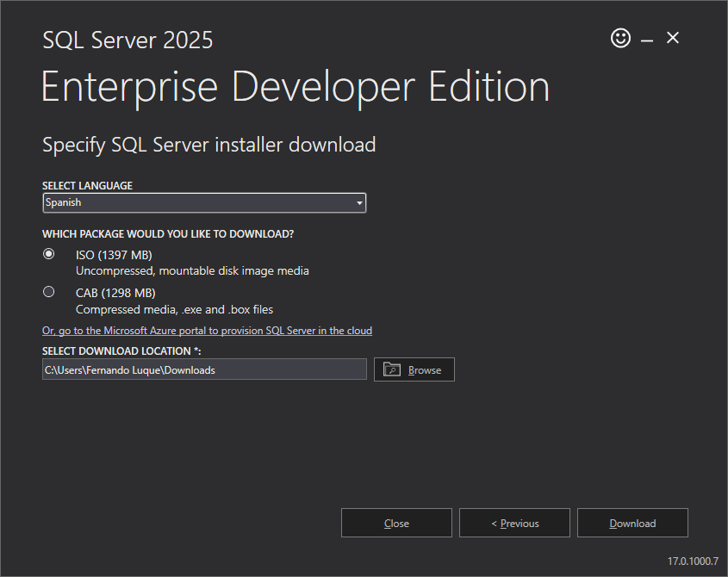Go back with the Previous button
The height and width of the screenshot is (577, 728).
point(514,523)
